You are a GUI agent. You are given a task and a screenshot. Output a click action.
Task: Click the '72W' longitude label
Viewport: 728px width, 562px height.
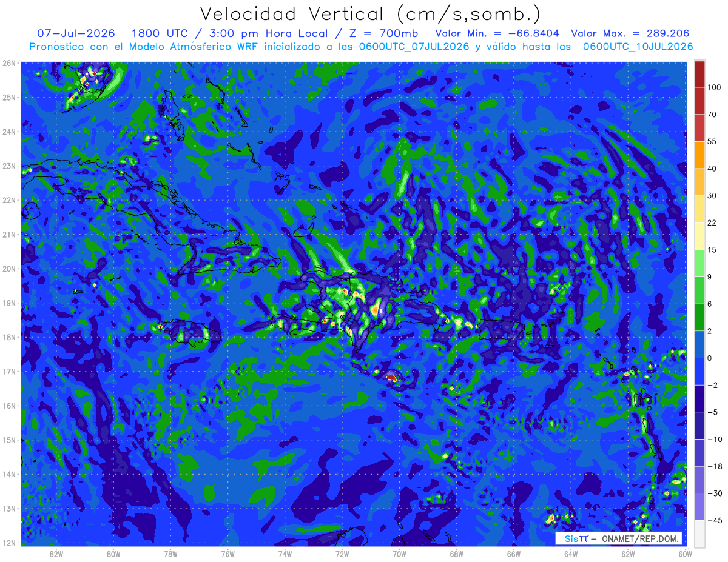pos(342,554)
